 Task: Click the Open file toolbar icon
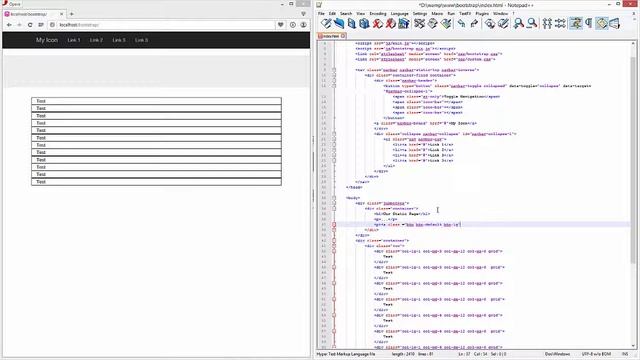pos(339,24)
